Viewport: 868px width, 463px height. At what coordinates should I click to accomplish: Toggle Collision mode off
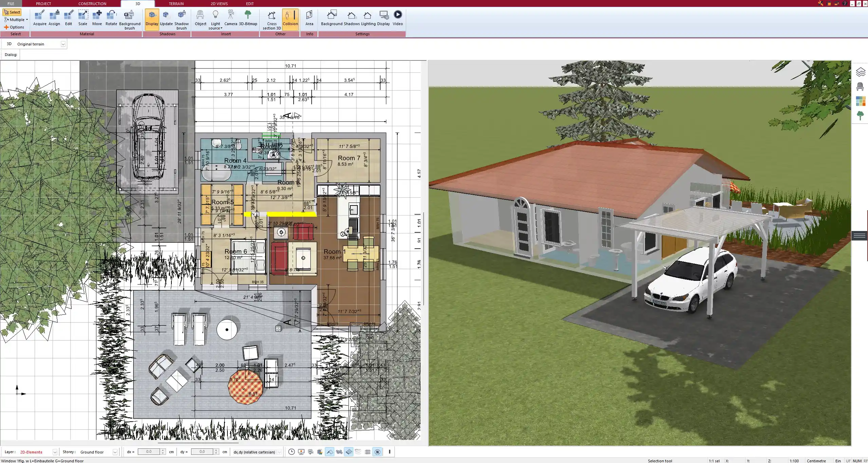290,19
